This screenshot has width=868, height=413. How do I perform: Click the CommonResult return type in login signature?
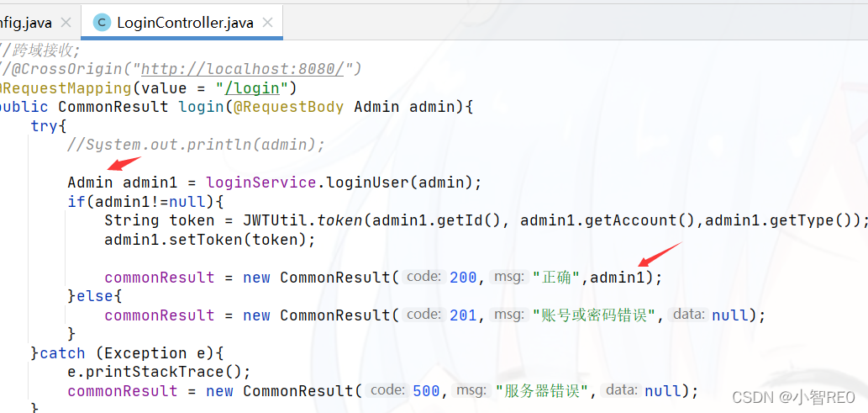[113, 107]
